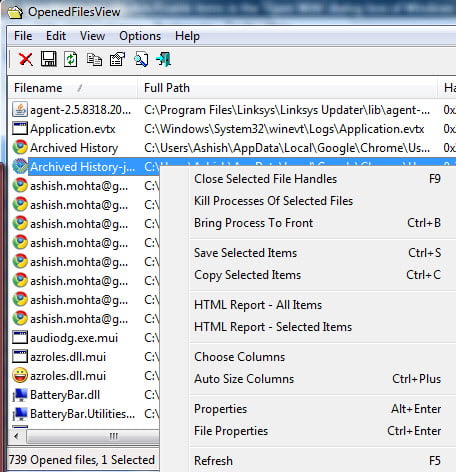Click the Java icon beside agent-2.5.8318.20
This screenshot has height=472, width=456.
pyautogui.click(x=20, y=109)
